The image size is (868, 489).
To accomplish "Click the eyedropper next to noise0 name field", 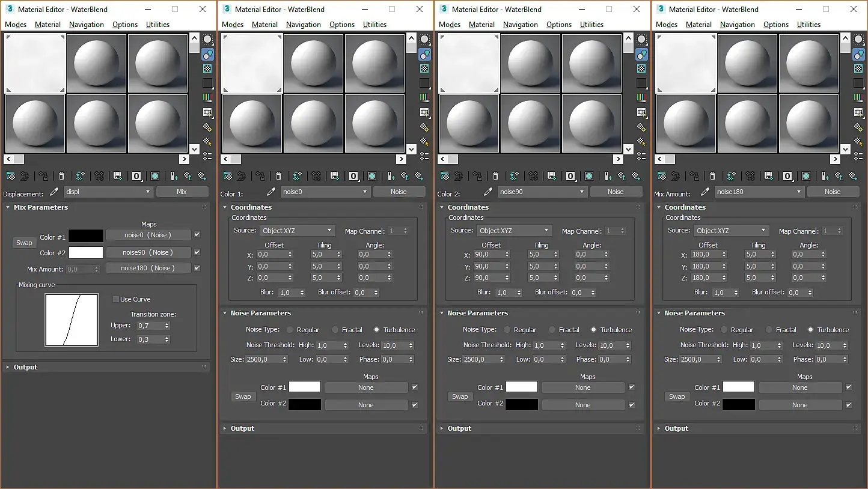I will (271, 192).
